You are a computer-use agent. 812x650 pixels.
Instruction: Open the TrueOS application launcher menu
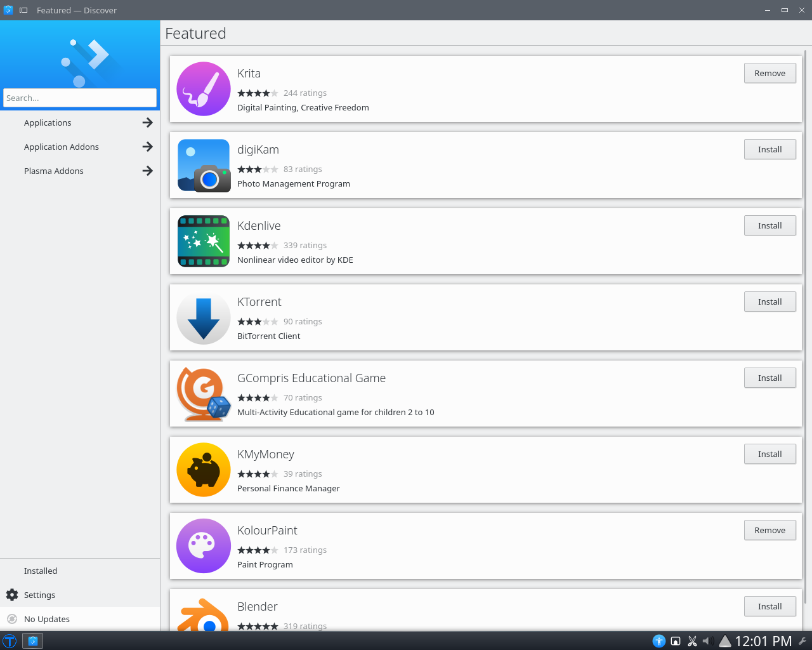click(10, 641)
